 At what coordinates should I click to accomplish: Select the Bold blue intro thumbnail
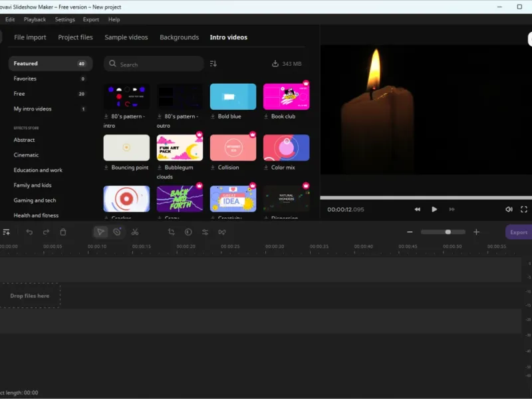point(233,96)
